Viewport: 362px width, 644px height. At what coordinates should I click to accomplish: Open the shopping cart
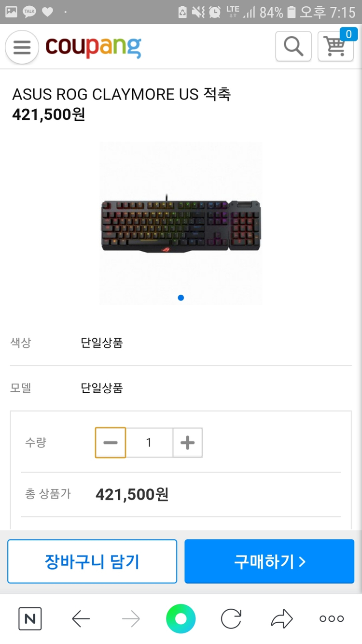point(335,46)
